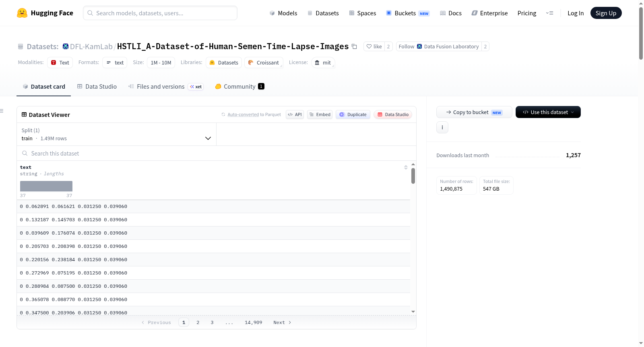This screenshot has height=347, width=644.
Task: Select the row starting with 0 0.365078
Action: 213,299
